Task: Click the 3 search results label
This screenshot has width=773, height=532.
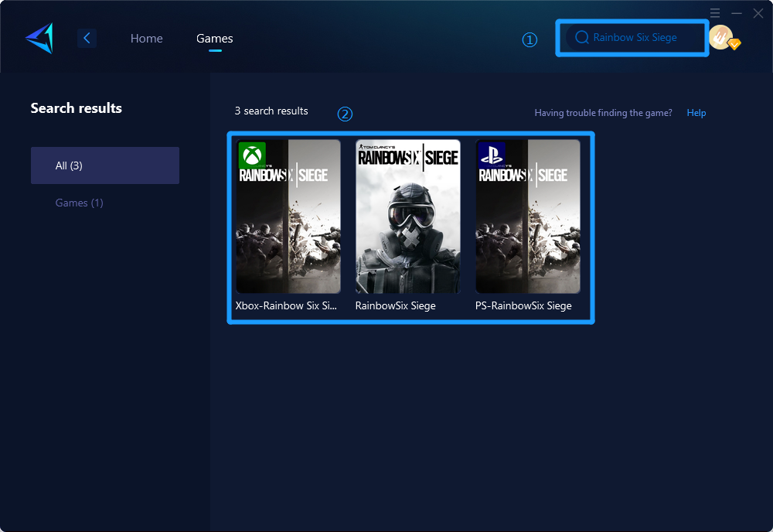Action: (271, 111)
